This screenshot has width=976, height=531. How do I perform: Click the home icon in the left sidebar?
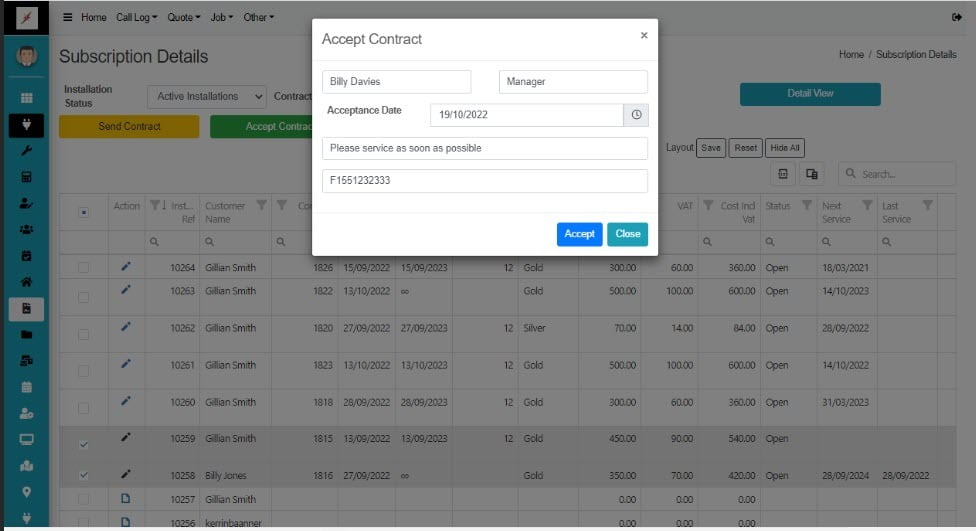click(x=27, y=282)
